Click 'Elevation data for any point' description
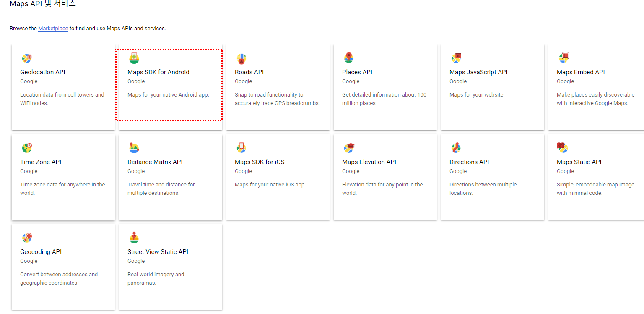This screenshot has height=314, width=644. [x=382, y=189]
